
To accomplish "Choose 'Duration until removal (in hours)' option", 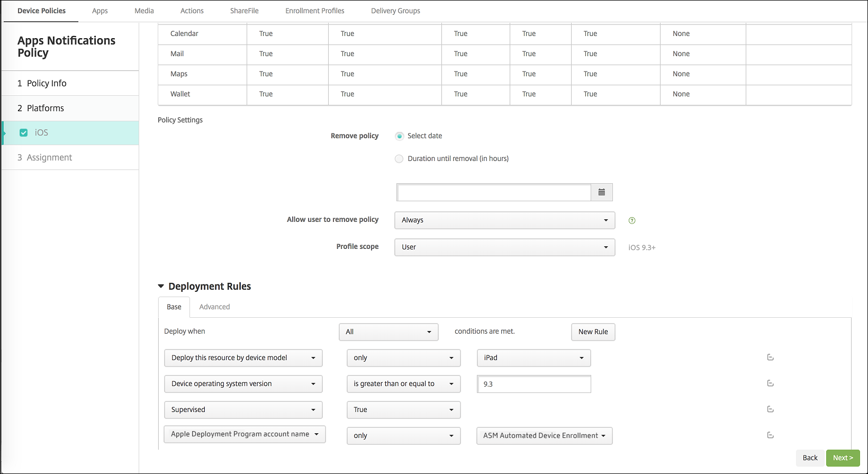I will pyautogui.click(x=400, y=159).
